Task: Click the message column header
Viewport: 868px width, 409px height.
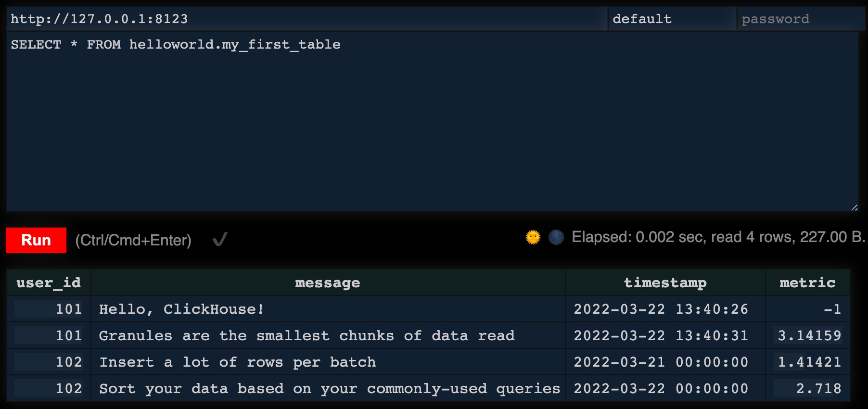Action: (328, 282)
